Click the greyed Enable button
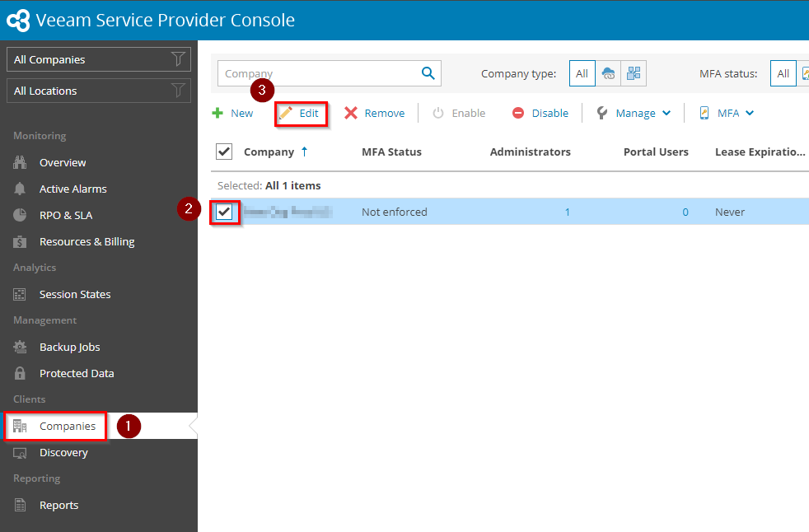 pos(459,113)
